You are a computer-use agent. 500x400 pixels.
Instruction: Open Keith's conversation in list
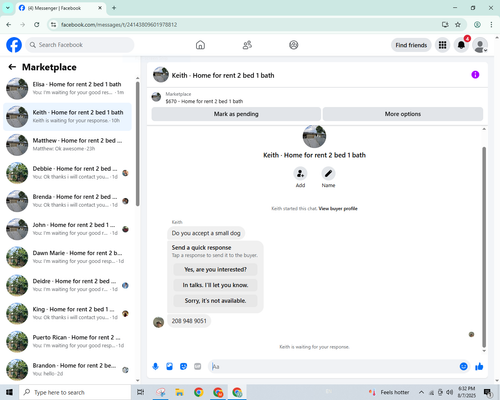(68, 117)
